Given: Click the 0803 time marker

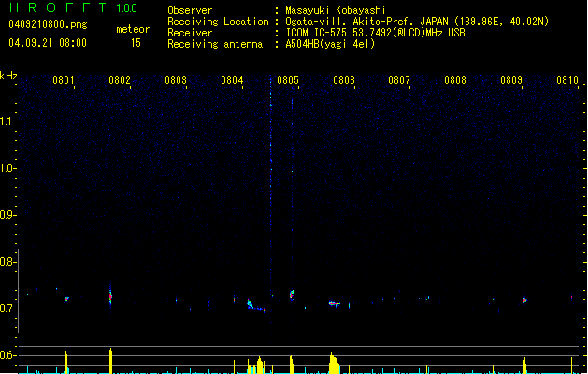Looking at the screenshot, I should pyautogui.click(x=176, y=80).
